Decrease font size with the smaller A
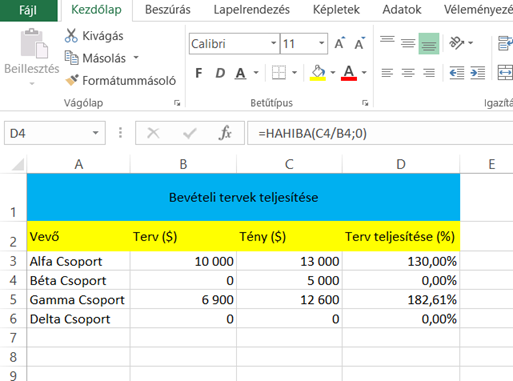Image resolution: width=513 pixels, height=381 pixels. click(359, 43)
